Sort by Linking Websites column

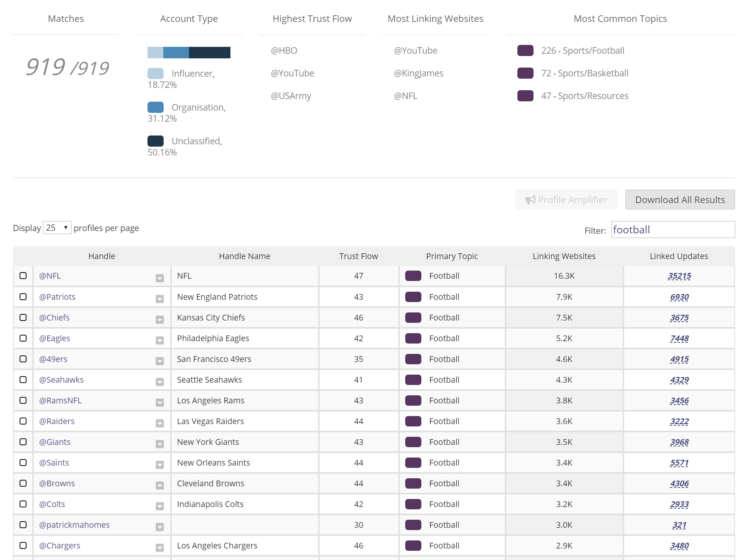[564, 256]
